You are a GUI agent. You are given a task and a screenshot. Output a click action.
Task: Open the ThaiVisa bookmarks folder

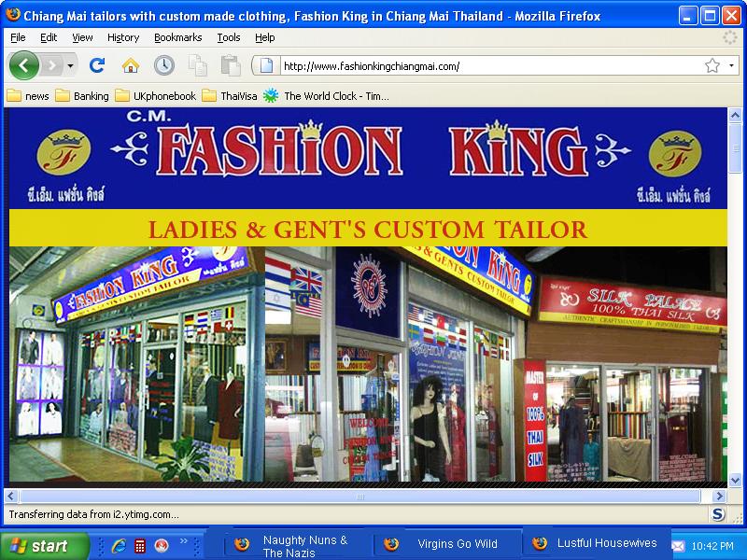click(230, 96)
